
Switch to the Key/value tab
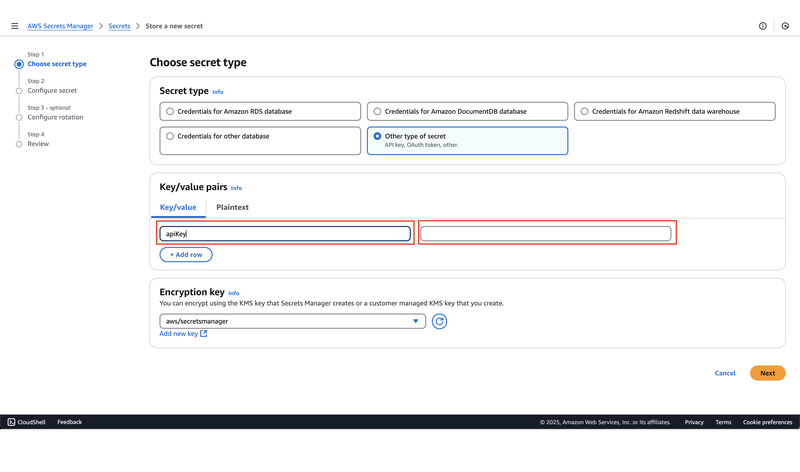pyautogui.click(x=178, y=207)
